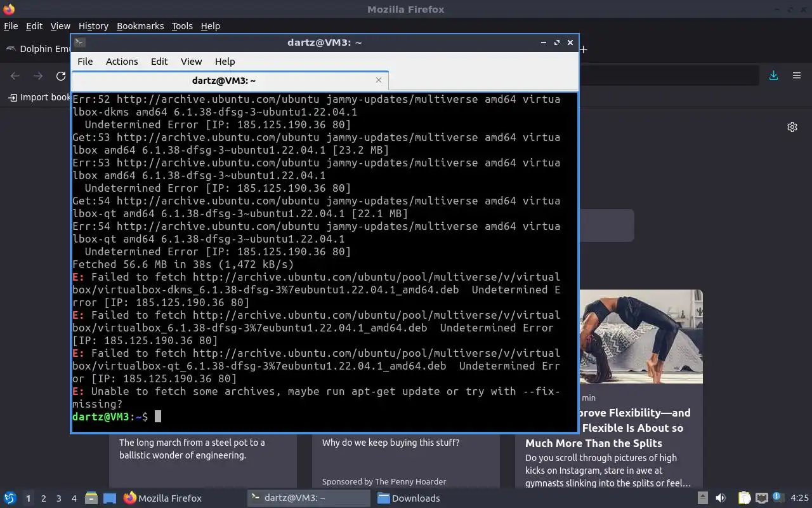This screenshot has width=812, height=508.
Task: Open the Firefox downloads panel
Action: pyautogui.click(x=773, y=76)
